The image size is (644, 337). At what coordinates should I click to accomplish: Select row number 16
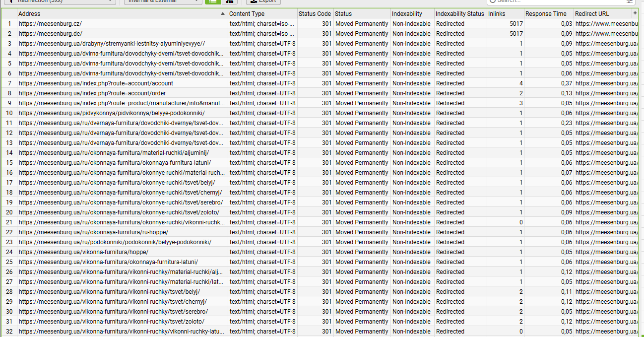(x=9, y=173)
